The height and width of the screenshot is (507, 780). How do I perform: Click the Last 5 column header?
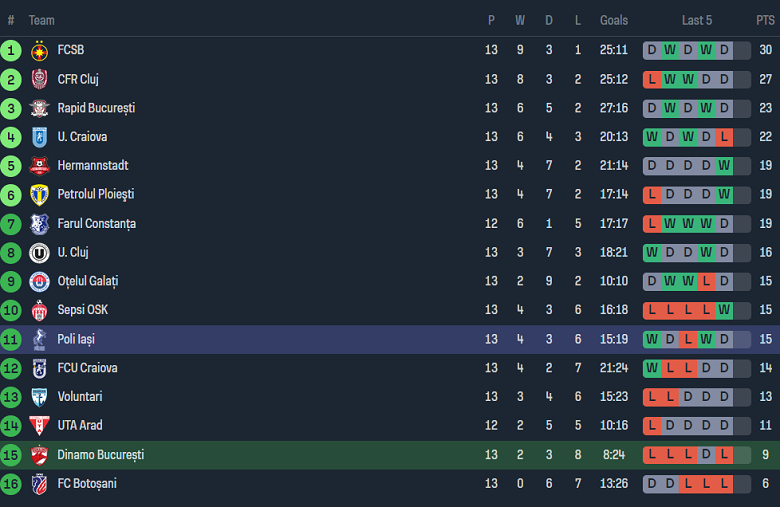coord(697,20)
